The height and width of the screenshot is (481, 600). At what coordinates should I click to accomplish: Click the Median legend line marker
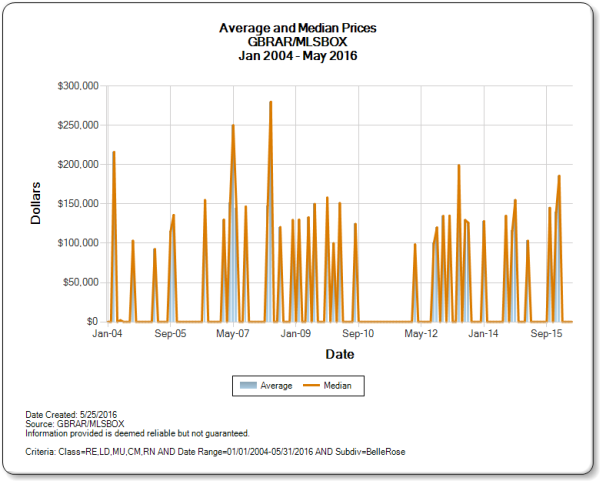[x=311, y=385]
